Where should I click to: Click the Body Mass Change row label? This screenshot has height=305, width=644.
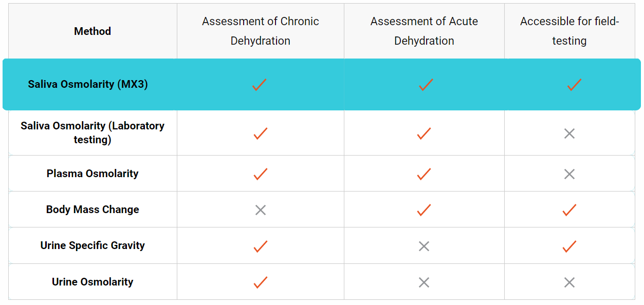pyautogui.click(x=93, y=209)
